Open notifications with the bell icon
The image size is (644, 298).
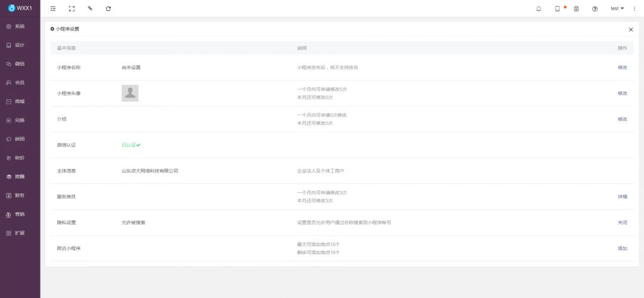pos(538,8)
